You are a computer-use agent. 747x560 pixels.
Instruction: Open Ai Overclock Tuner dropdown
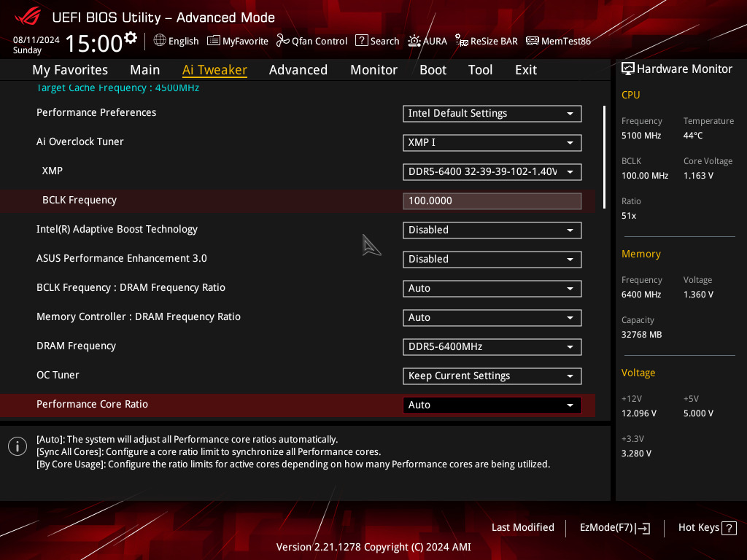click(x=492, y=142)
